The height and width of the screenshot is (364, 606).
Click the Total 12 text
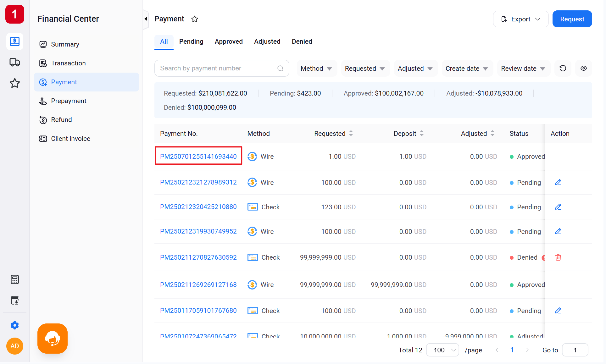(410, 350)
